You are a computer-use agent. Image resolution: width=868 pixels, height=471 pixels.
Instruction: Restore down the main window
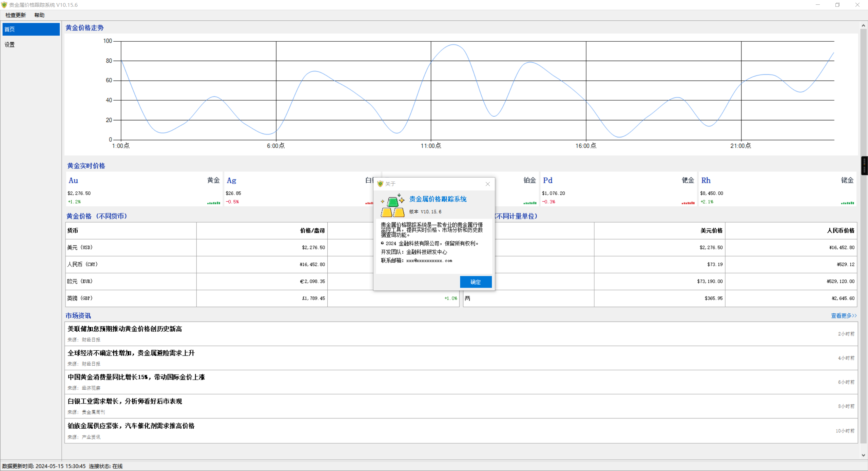click(x=837, y=5)
